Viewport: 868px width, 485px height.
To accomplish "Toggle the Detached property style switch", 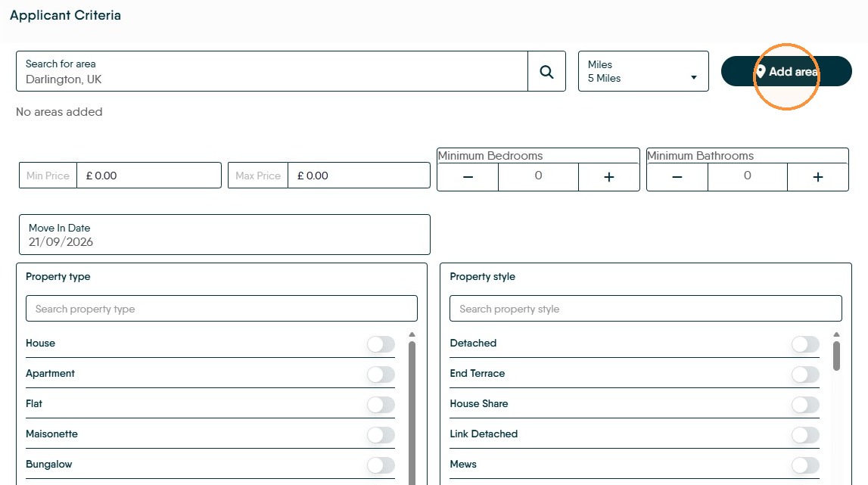I will click(805, 344).
